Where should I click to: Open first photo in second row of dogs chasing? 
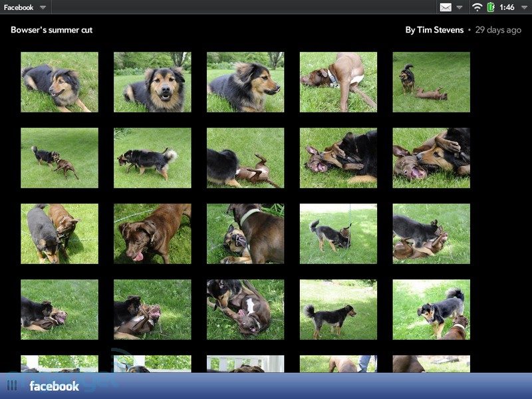pyautogui.click(x=59, y=158)
